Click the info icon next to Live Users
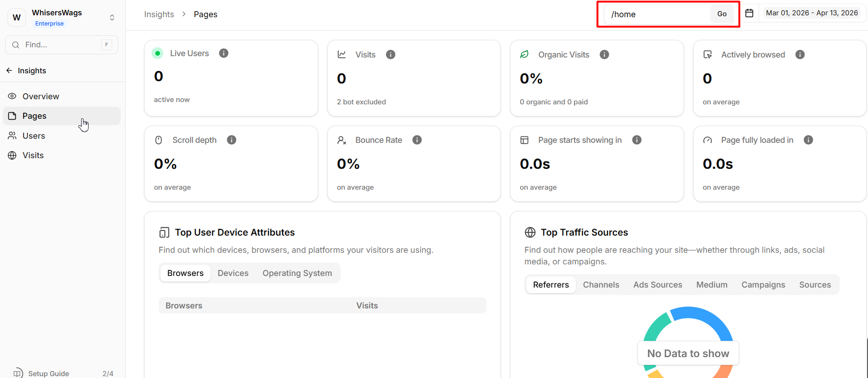The image size is (868, 378). pos(223,53)
